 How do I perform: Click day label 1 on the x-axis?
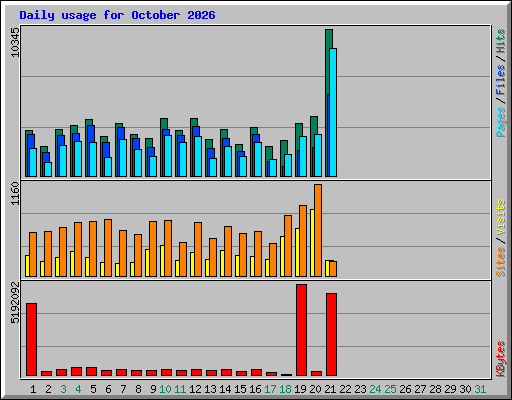(33, 389)
